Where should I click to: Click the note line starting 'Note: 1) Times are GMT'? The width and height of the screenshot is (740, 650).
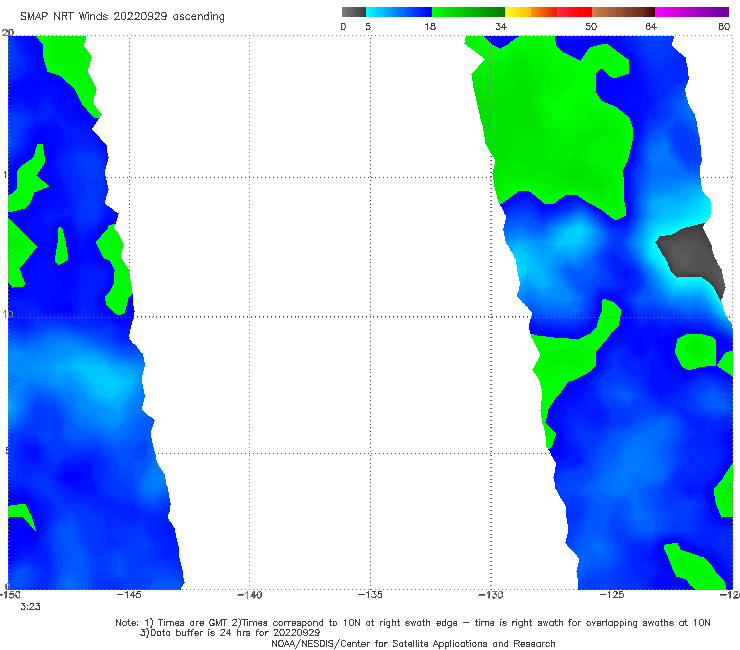click(x=413, y=623)
